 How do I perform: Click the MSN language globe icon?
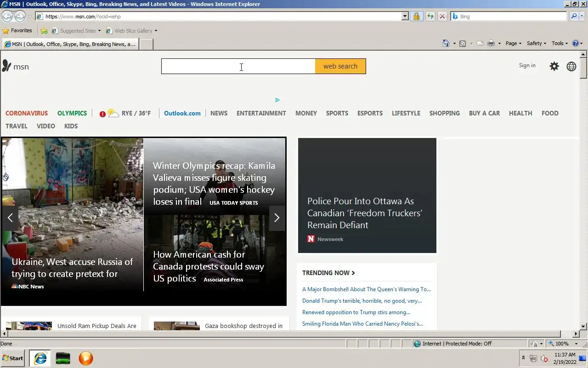click(x=571, y=66)
